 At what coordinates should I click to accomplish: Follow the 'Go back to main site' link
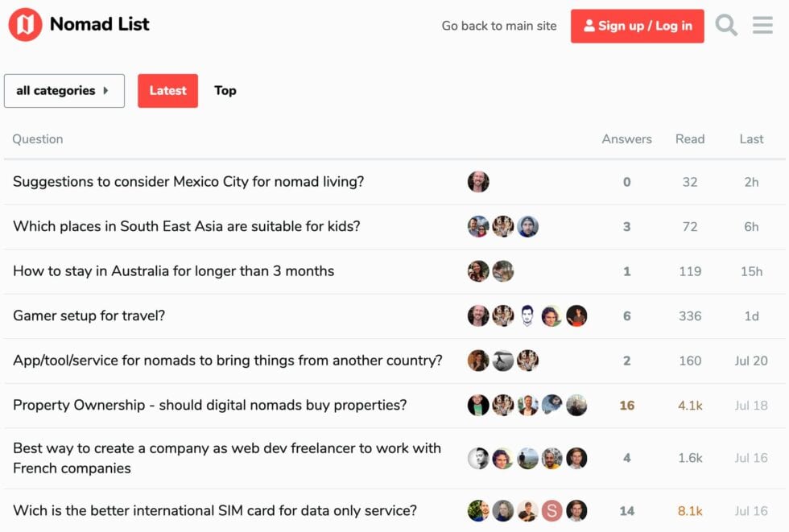[498, 26]
